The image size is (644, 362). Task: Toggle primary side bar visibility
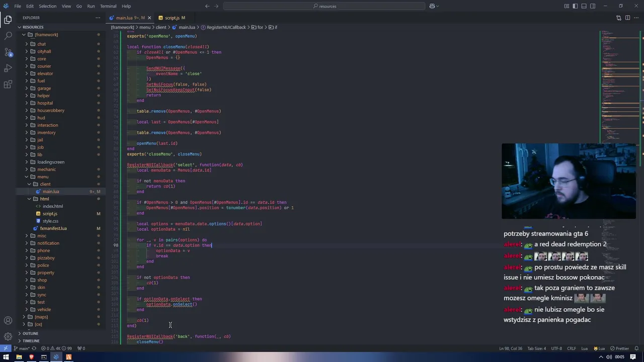click(575, 6)
